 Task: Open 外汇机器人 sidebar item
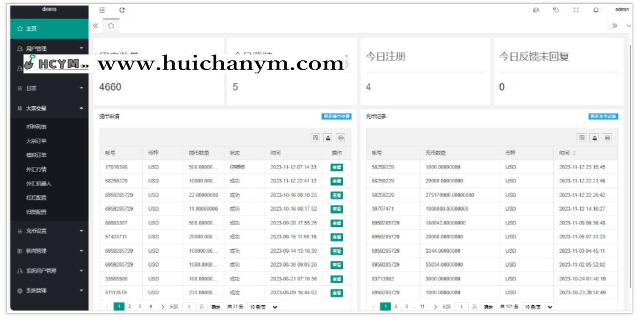pos(38,184)
